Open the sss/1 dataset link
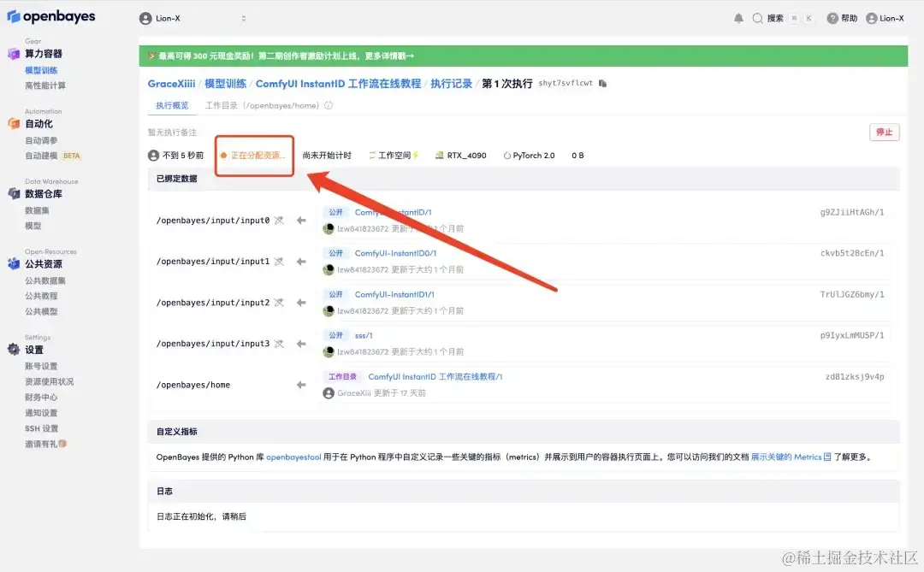Image resolution: width=924 pixels, height=572 pixels. coord(364,335)
